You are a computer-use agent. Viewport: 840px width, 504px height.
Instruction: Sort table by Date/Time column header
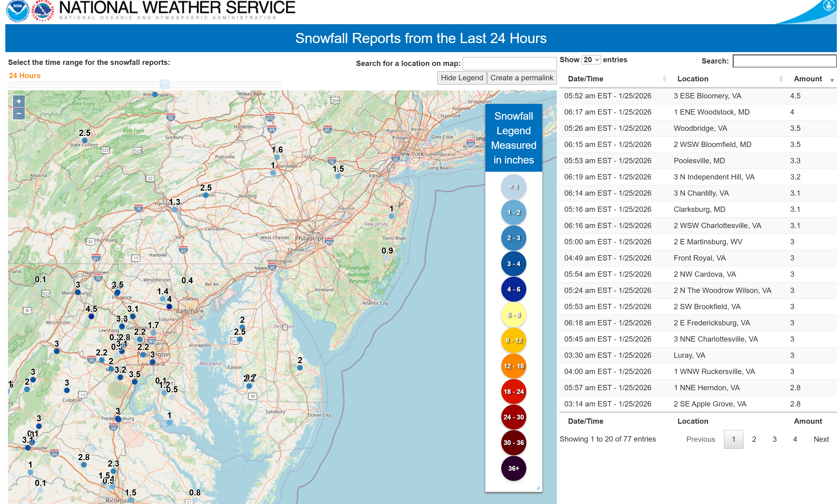pyautogui.click(x=585, y=79)
